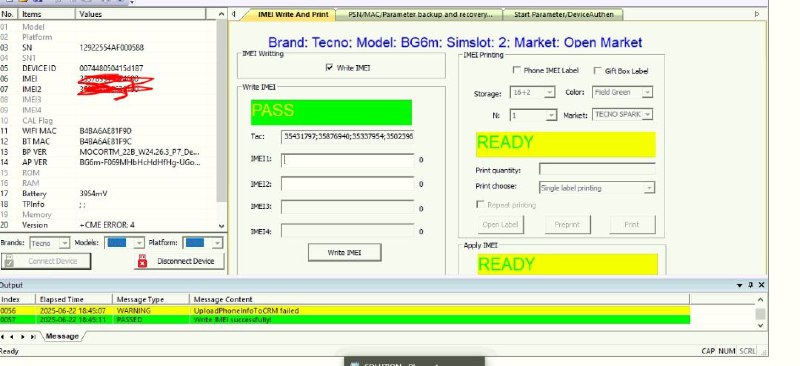The image size is (800, 366).
Task: Click the Print button
Action: (632, 224)
